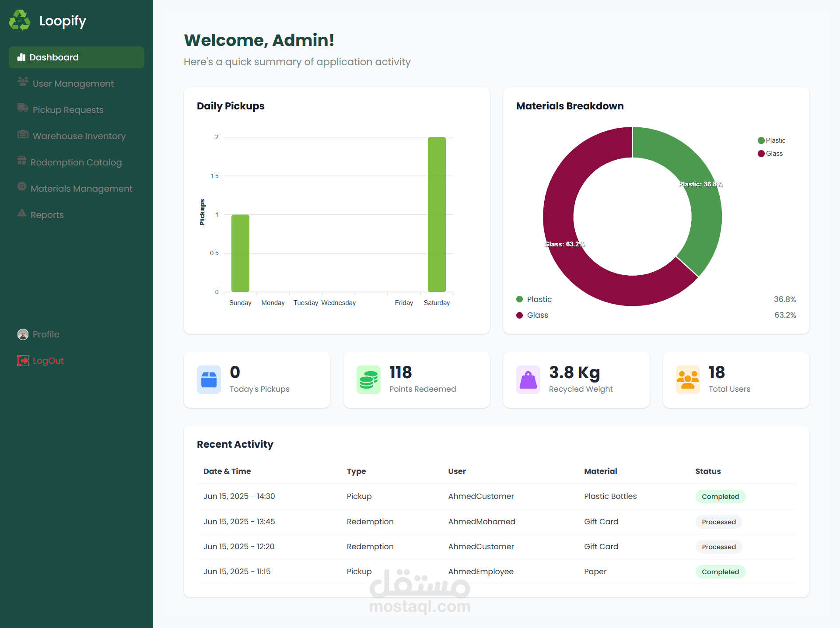Click the 118 points redeemed value
The height and width of the screenshot is (628, 840).
coord(401,372)
